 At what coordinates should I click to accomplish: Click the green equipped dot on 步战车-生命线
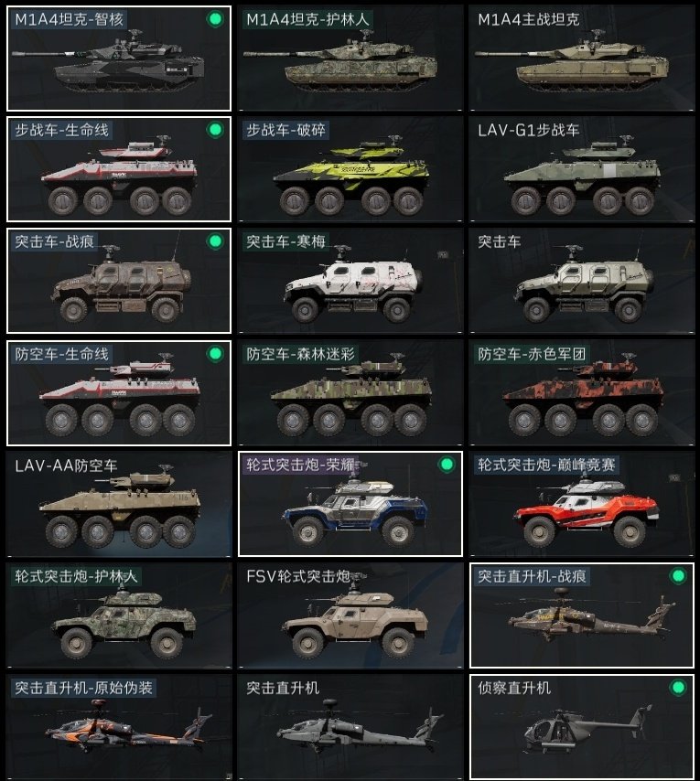pos(215,130)
